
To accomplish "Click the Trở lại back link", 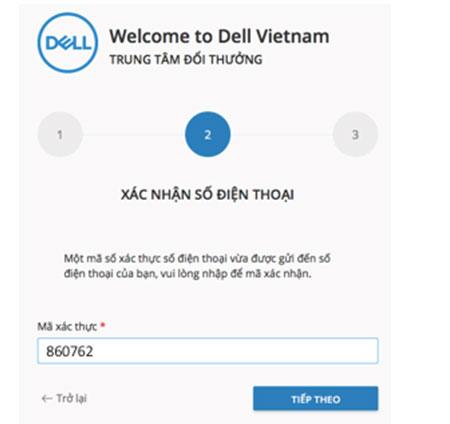I will pos(64,398).
